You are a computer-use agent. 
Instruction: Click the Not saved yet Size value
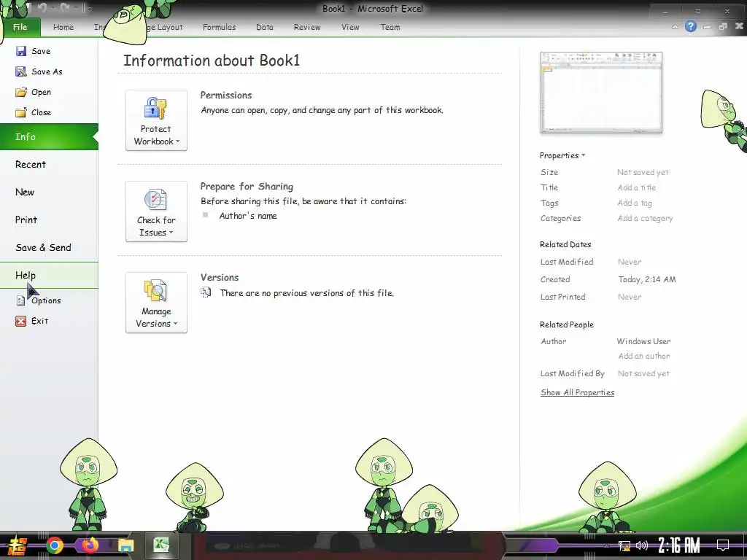pyautogui.click(x=643, y=172)
